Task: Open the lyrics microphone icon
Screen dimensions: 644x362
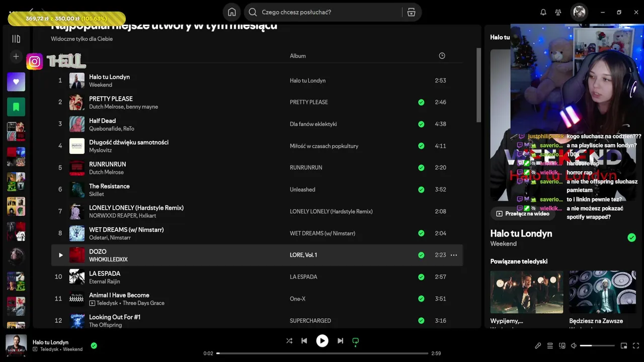Action: point(538,346)
